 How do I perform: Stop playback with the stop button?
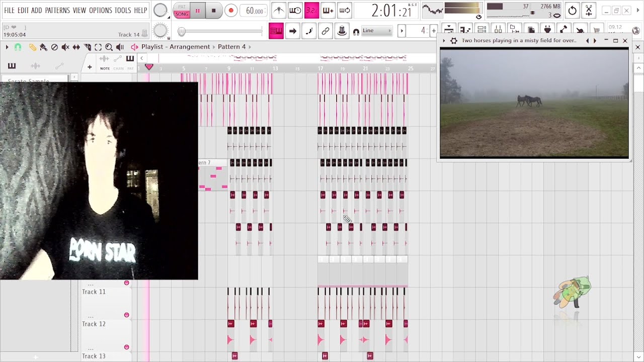coord(214,11)
